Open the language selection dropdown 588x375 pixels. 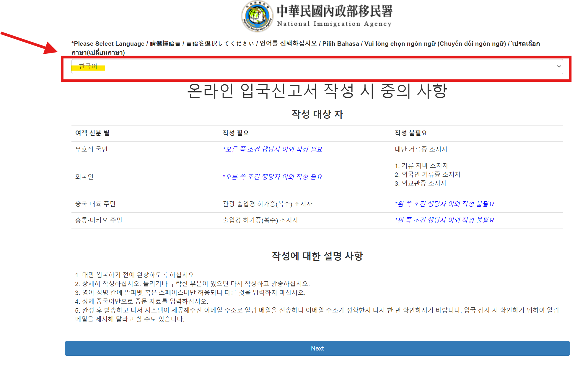[x=317, y=67]
